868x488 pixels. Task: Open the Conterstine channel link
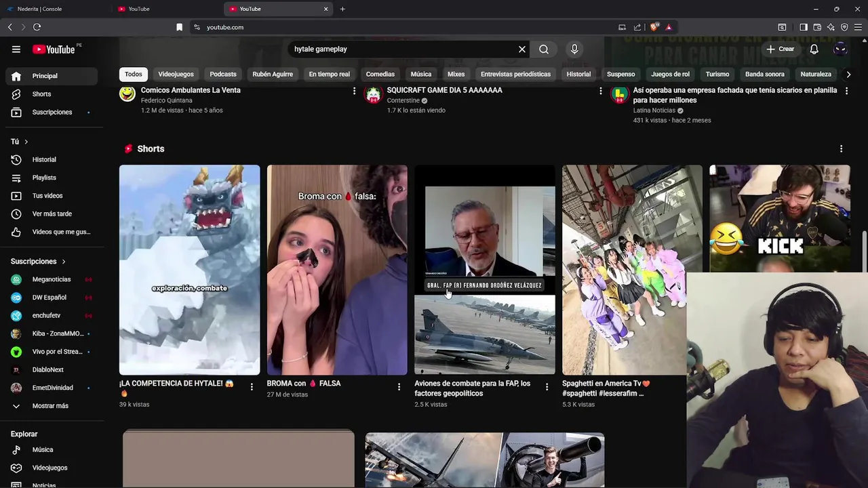coord(403,100)
